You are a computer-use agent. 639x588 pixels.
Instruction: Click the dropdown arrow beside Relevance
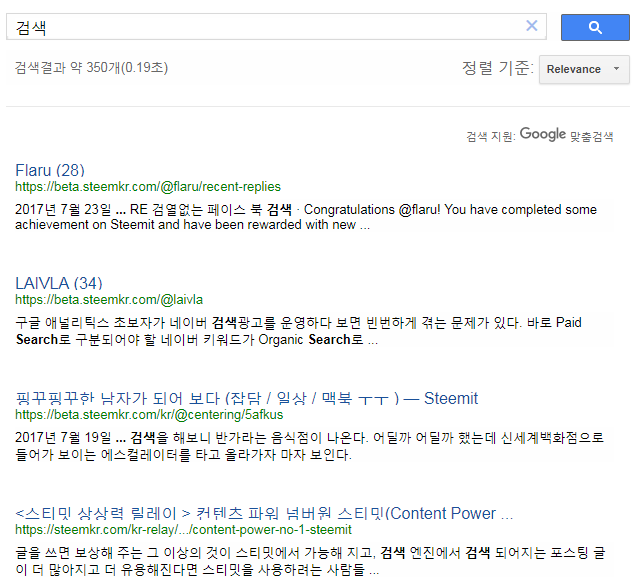[x=616, y=69]
